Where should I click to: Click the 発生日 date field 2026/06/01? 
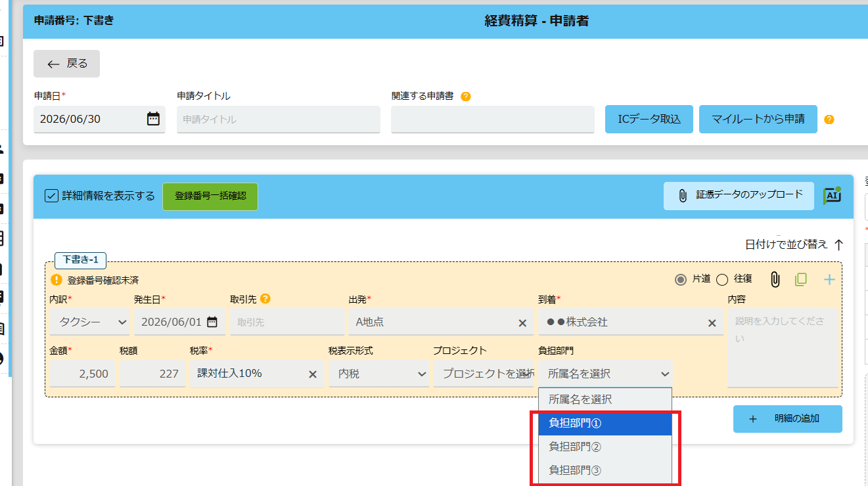(179, 322)
